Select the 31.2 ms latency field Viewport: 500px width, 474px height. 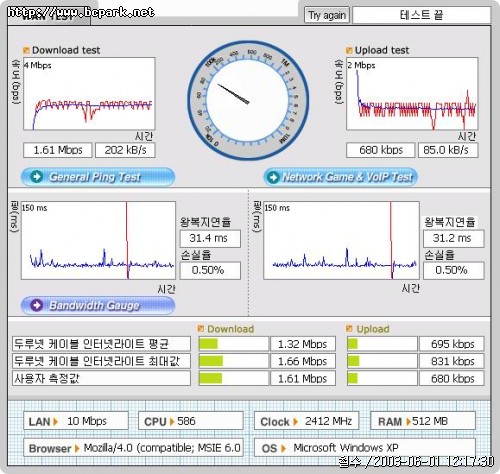pos(454,238)
